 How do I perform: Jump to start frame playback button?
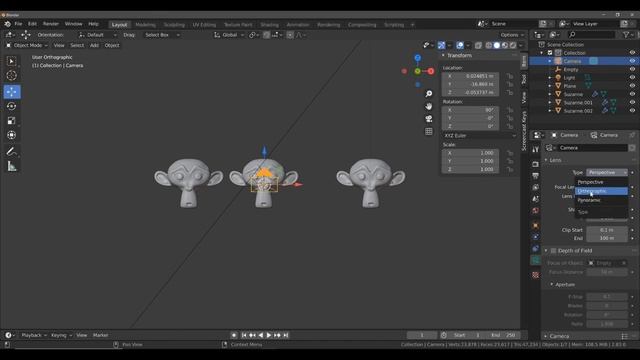click(x=244, y=335)
